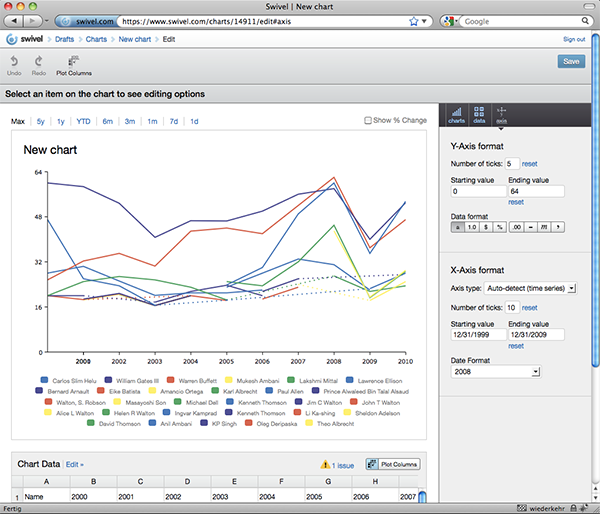Reset X-axis starting and ending values

[x=516, y=346]
